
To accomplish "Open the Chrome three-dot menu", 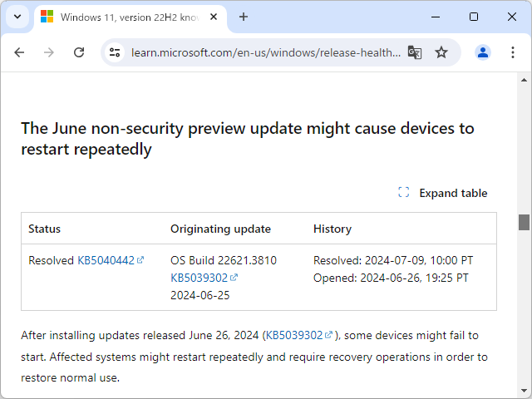I will pyautogui.click(x=510, y=52).
